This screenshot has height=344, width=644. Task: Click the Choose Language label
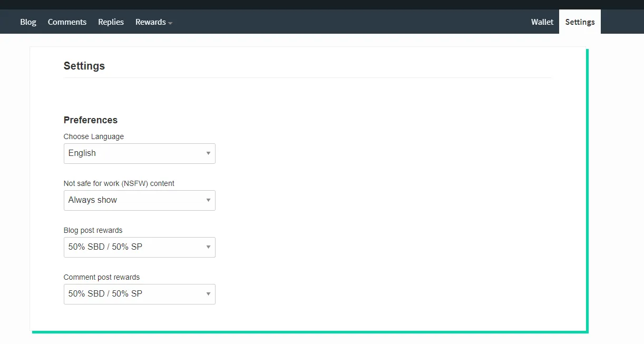pyautogui.click(x=94, y=136)
